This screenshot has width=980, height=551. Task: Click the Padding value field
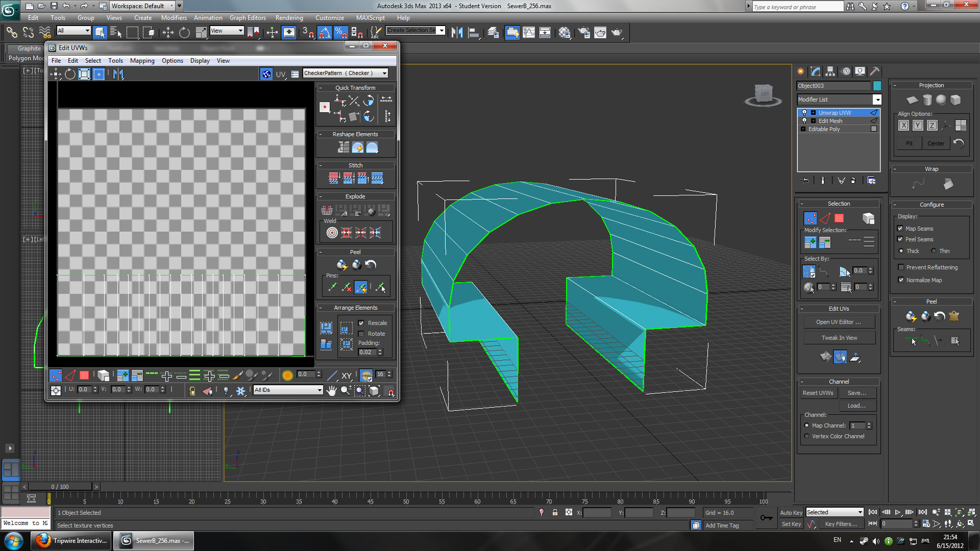pos(367,352)
